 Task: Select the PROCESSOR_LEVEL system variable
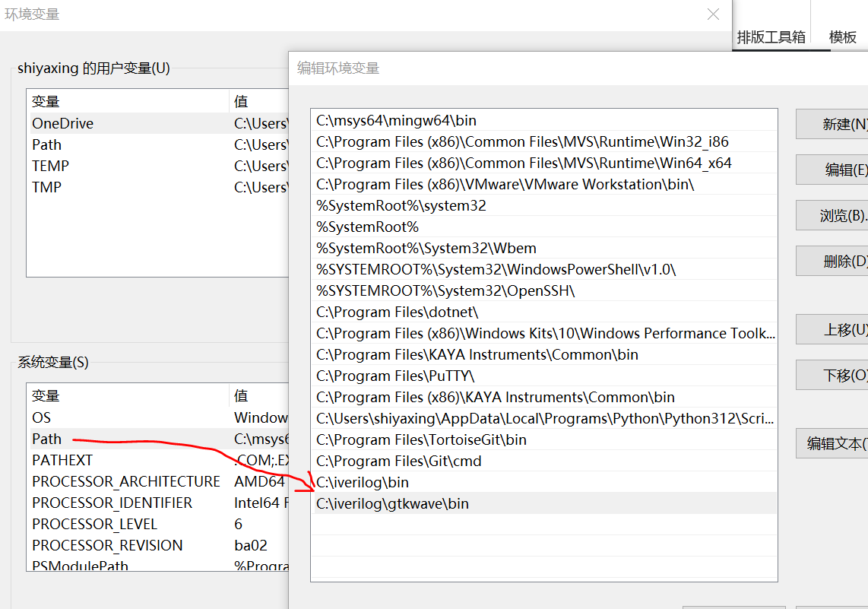[x=158, y=524]
